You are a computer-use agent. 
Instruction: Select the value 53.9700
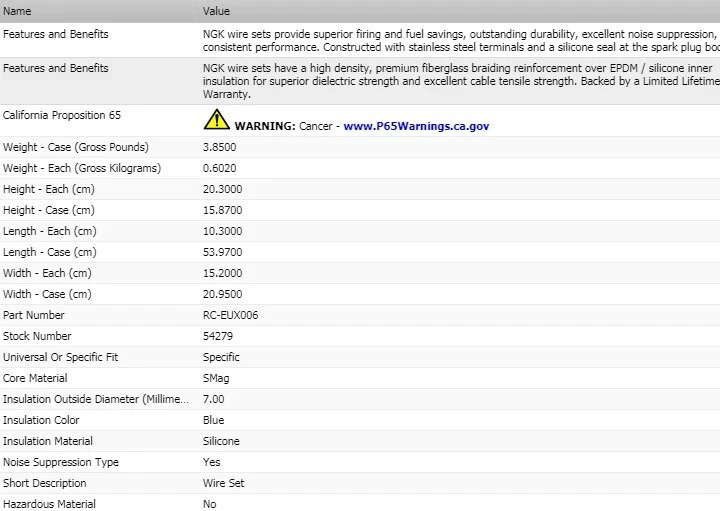pos(222,253)
